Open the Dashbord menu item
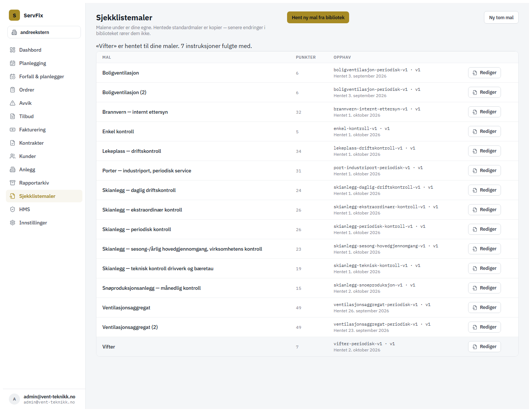Viewport: 532px width, 412px height. click(44, 50)
